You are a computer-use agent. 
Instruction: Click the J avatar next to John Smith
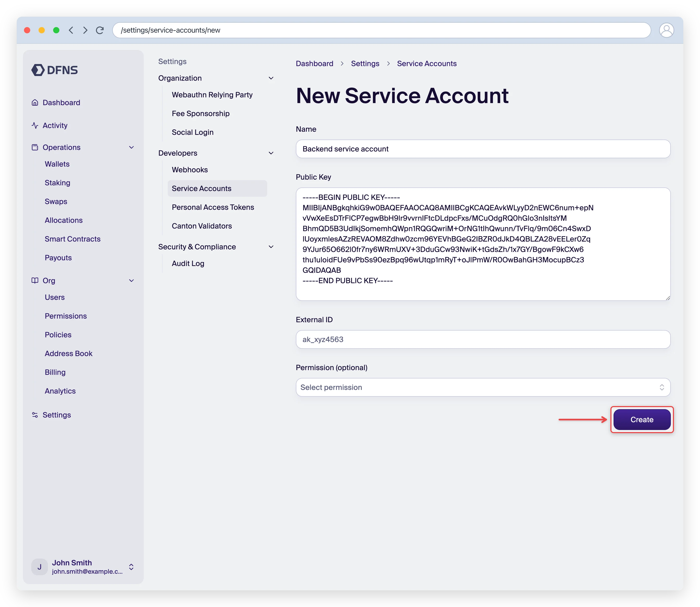point(40,567)
